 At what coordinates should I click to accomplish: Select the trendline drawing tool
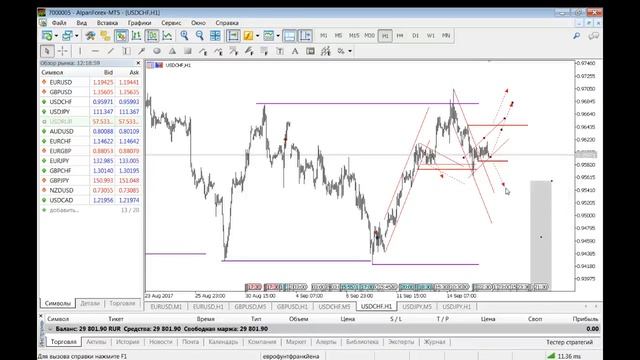coord(111,51)
